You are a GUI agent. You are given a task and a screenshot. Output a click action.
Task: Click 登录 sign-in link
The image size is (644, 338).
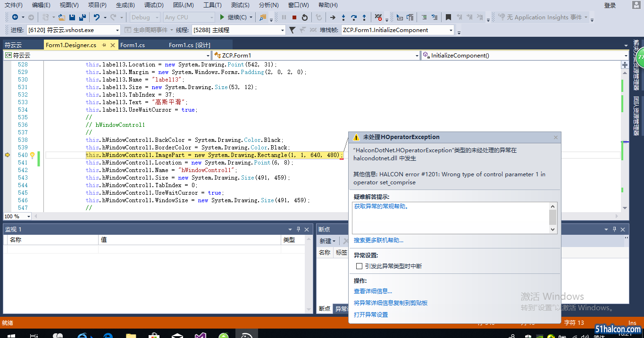[x=610, y=6]
